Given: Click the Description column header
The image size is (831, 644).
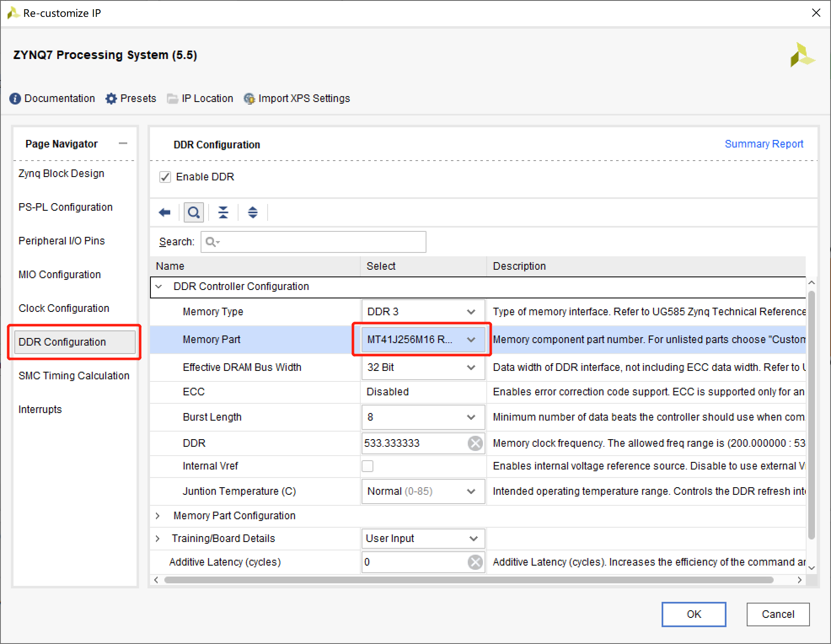Looking at the screenshot, I should [646, 266].
